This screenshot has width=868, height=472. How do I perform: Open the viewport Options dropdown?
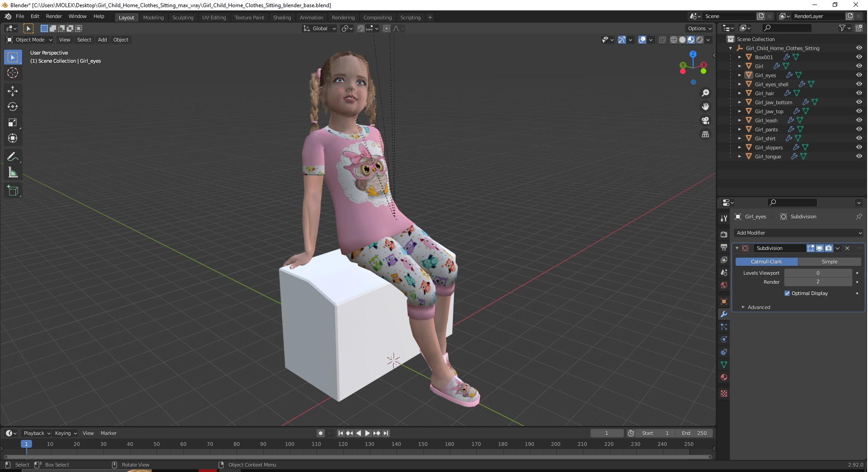pos(699,28)
